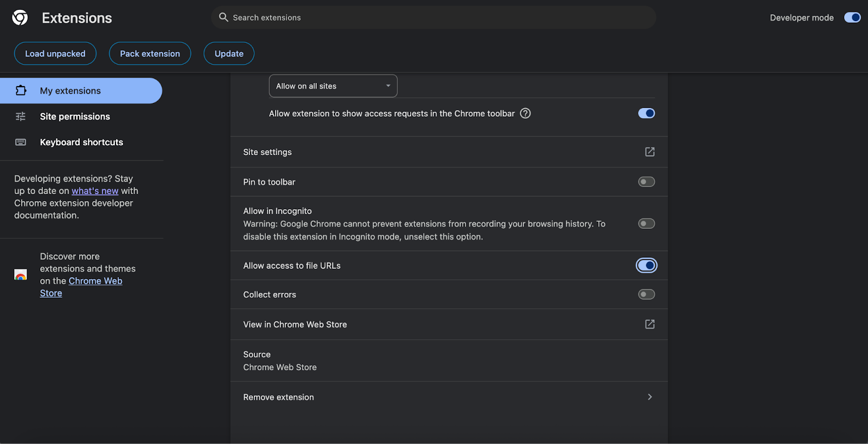Click help icon beside access requests text
The height and width of the screenshot is (444, 868).
pos(525,113)
